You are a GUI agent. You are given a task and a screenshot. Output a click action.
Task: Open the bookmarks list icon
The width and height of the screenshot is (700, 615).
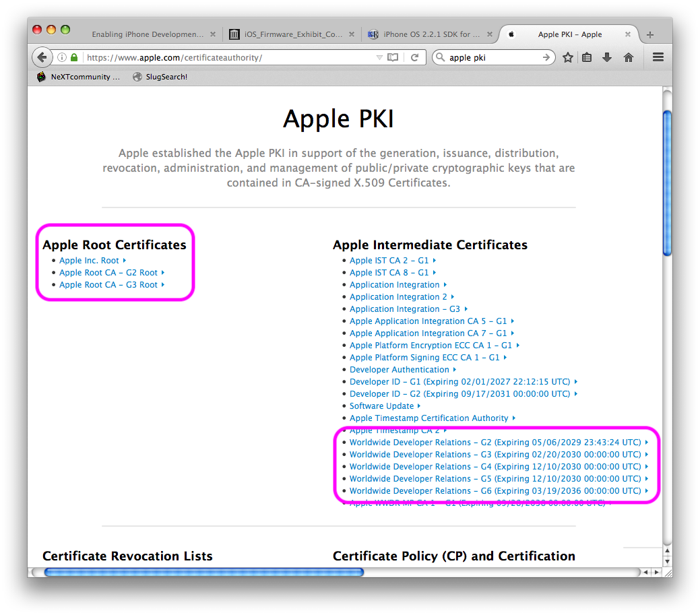(587, 58)
